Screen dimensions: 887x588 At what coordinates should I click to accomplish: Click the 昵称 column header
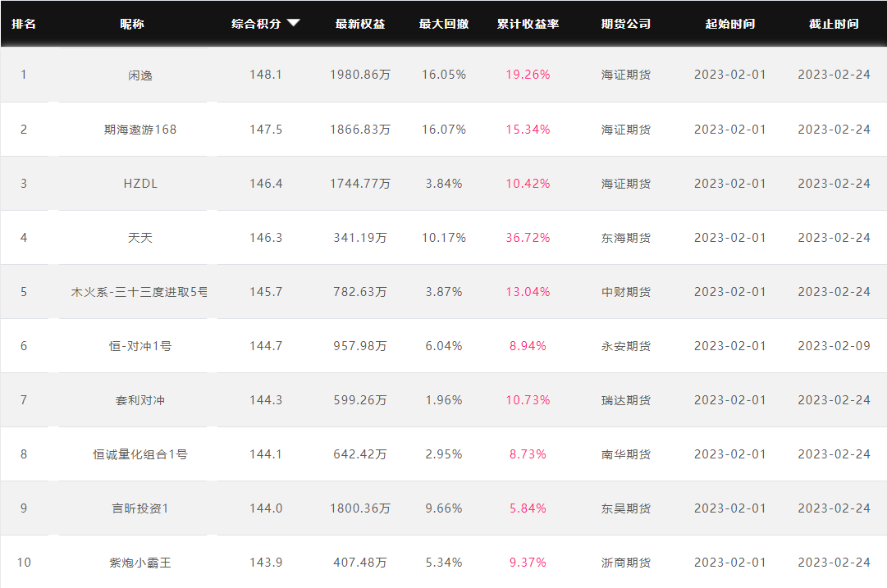132,24
